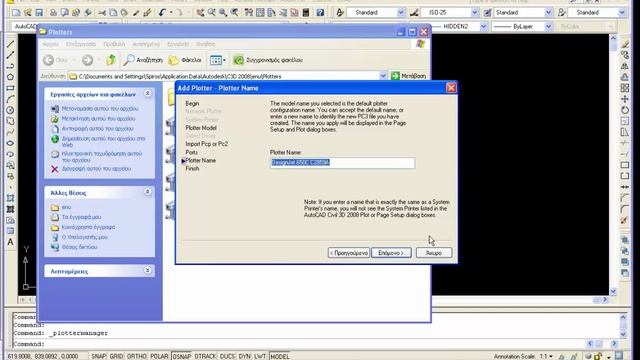640x360 pixels.
Task: Open the Αγαπημένα menu in Plotters window
Action: (x=146, y=44)
